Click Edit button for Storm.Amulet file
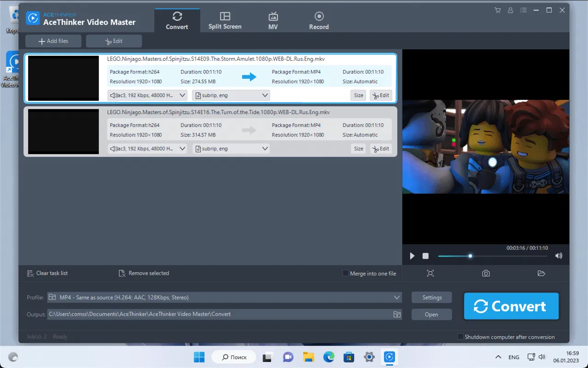The width and height of the screenshot is (588, 368). pyautogui.click(x=381, y=95)
